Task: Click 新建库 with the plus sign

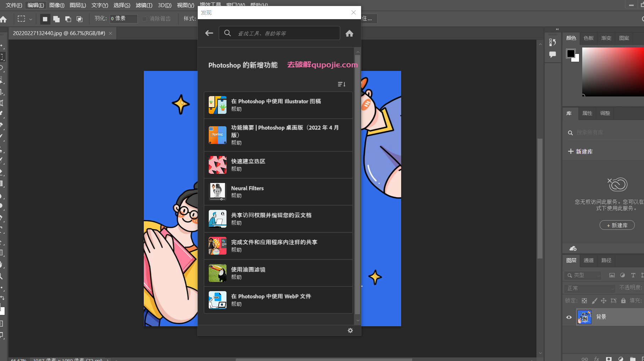Action: pos(580,151)
